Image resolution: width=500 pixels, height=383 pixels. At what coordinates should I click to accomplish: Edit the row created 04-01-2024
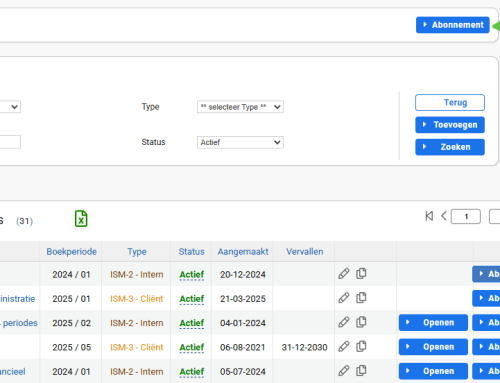(344, 322)
